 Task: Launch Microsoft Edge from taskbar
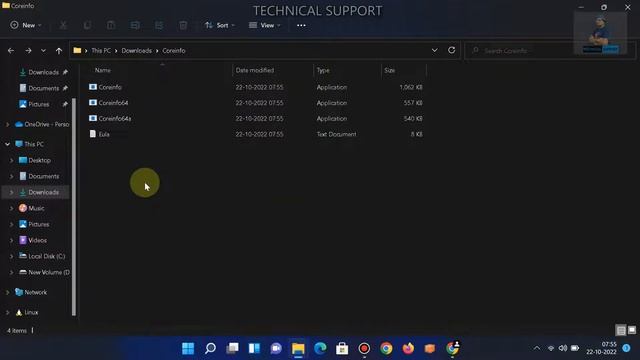(320, 348)
